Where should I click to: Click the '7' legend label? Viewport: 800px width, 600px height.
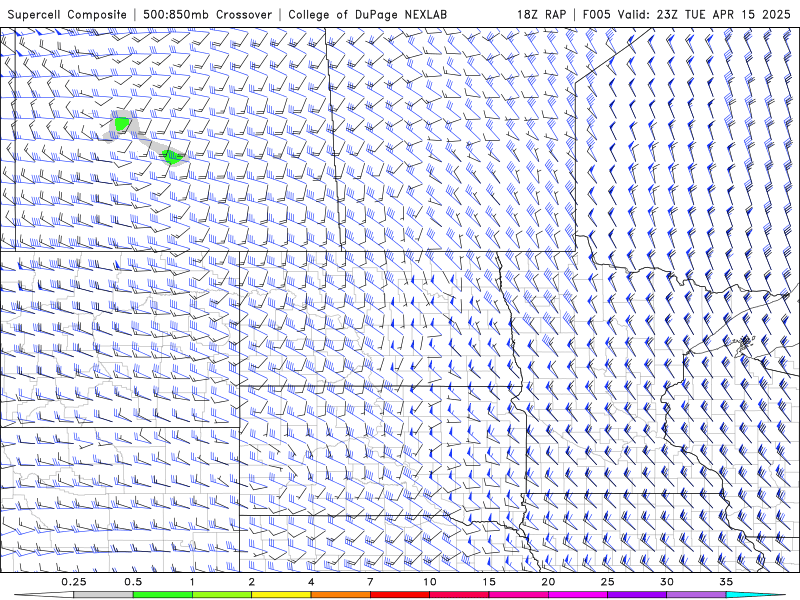pyautogui.click(x=370, y=582)
